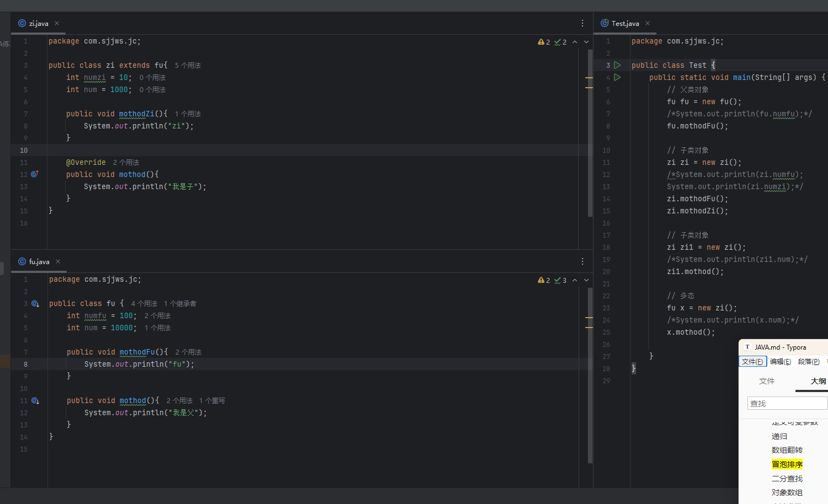Go to previous highlighted problem in fu.java

575,280
